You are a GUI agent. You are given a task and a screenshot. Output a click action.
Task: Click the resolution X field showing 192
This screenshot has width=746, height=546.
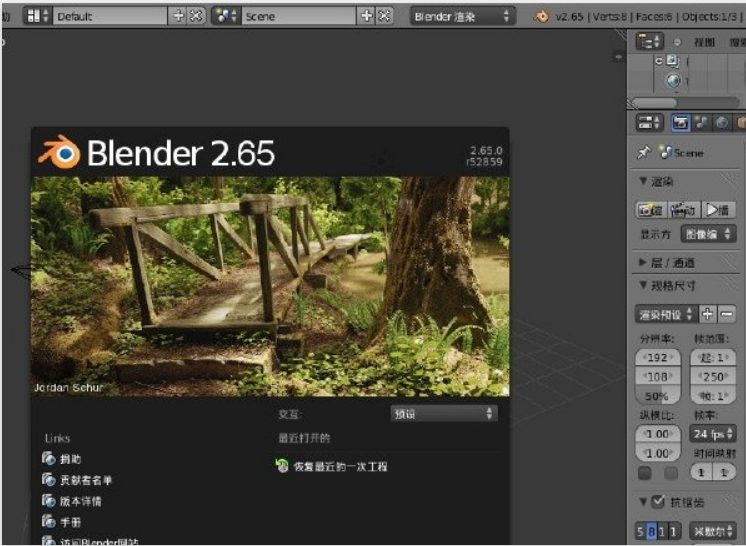(x=658, y=357)
